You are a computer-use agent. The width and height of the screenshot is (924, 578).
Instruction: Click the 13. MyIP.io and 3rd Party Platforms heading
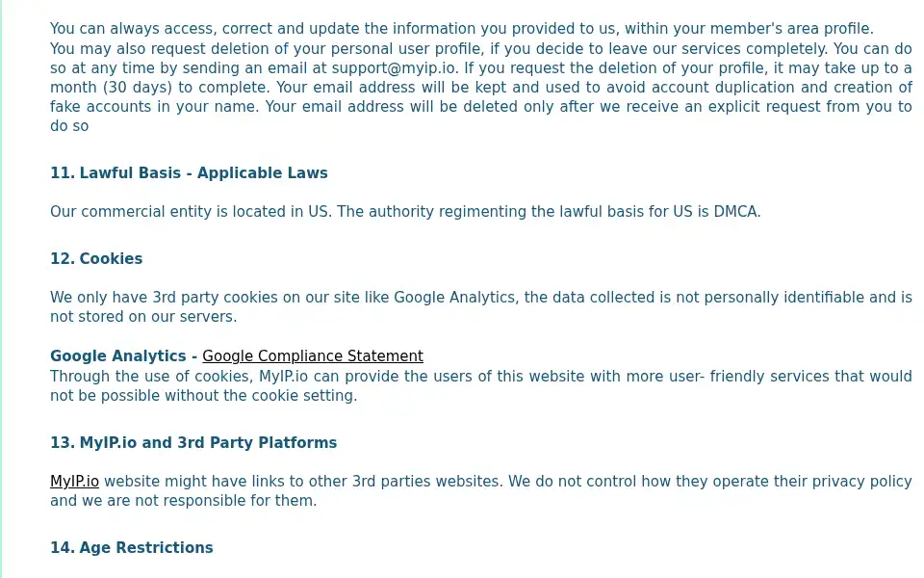coord(193,443)
